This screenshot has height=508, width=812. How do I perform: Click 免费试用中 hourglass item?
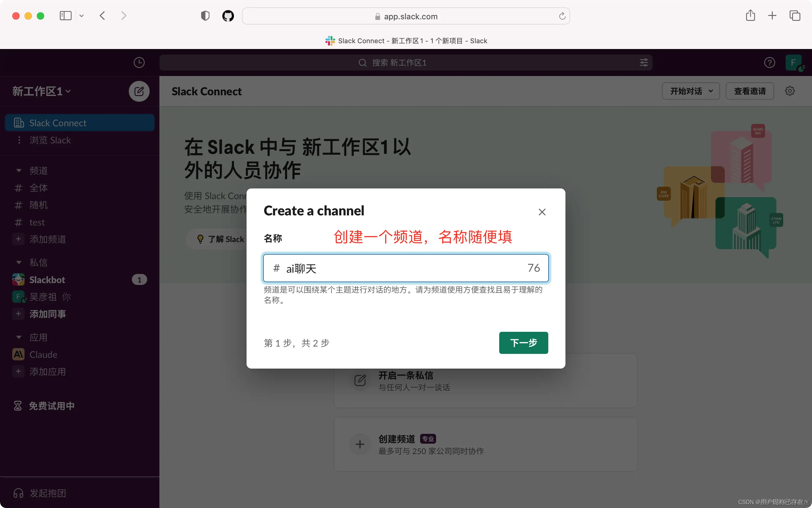coord(44,406)
